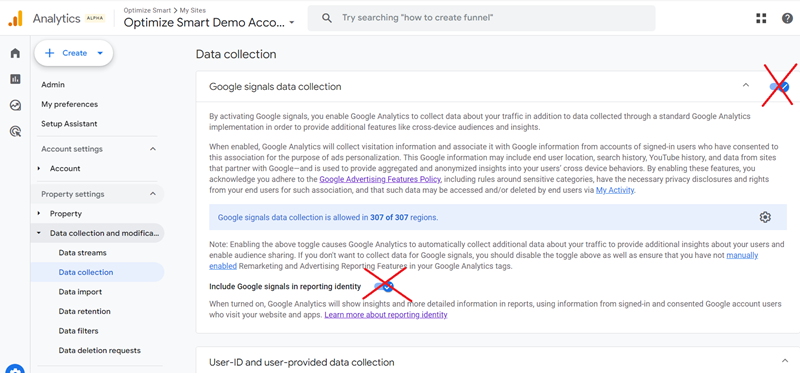Open My preferences
Viewport: 800px width, 373px height.
[69, 104]
